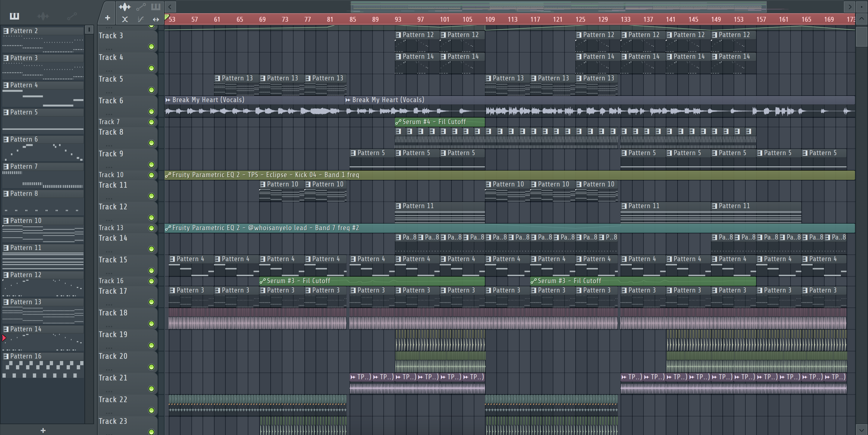Click the small button right of Pattern 2 in the picker panel
868x435 pixels.
point(89,30)
